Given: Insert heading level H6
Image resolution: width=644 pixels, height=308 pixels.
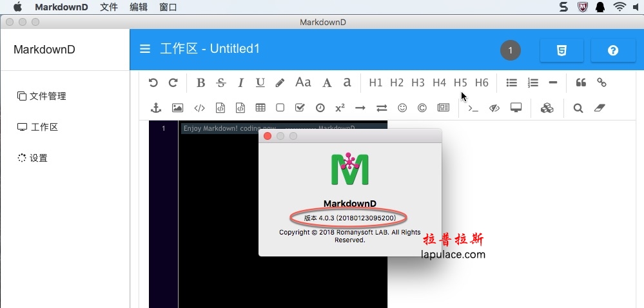Looking at the screenshot, I should 482,82.
